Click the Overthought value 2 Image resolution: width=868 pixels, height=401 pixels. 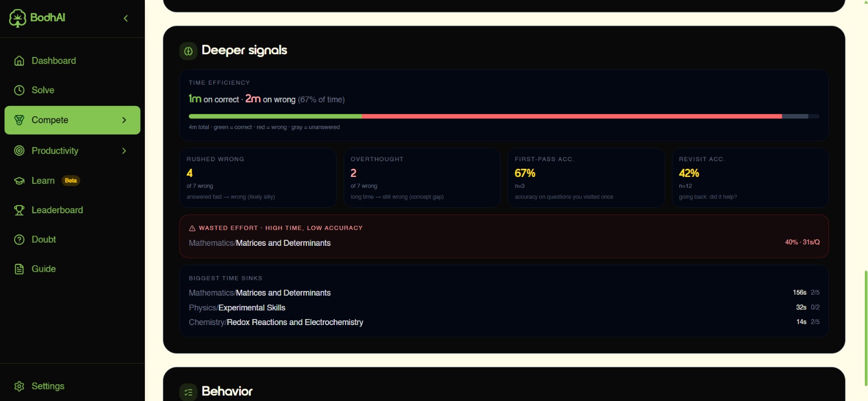354,173
